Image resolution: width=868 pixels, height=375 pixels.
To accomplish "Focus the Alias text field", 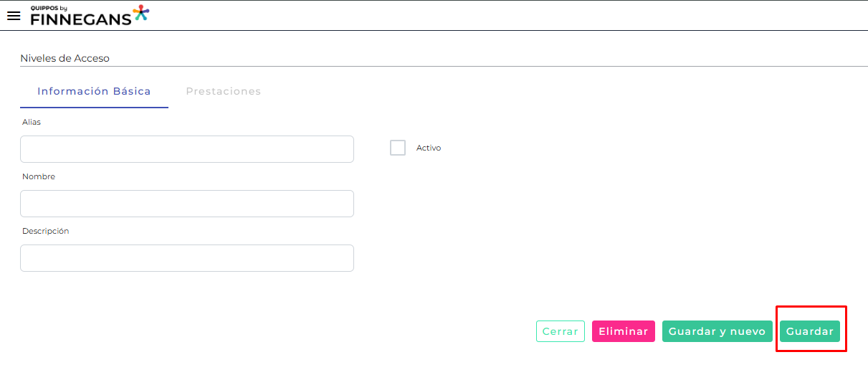I will (x=187, y=149).
